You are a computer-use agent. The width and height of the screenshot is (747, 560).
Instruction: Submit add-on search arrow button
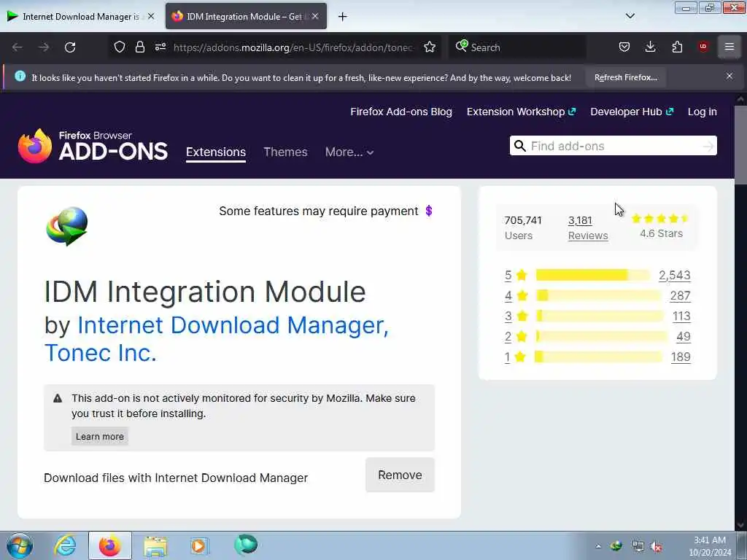tap(708, 146)
